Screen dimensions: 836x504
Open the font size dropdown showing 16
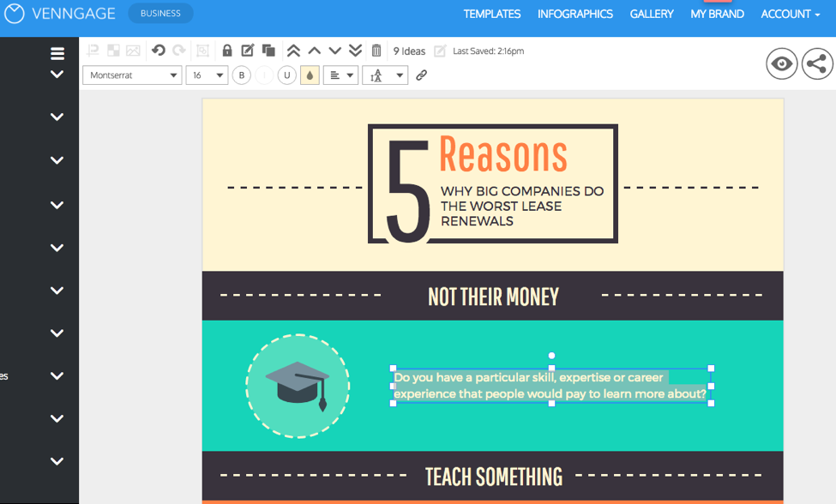pyautogui.click(x=207, y=75)
